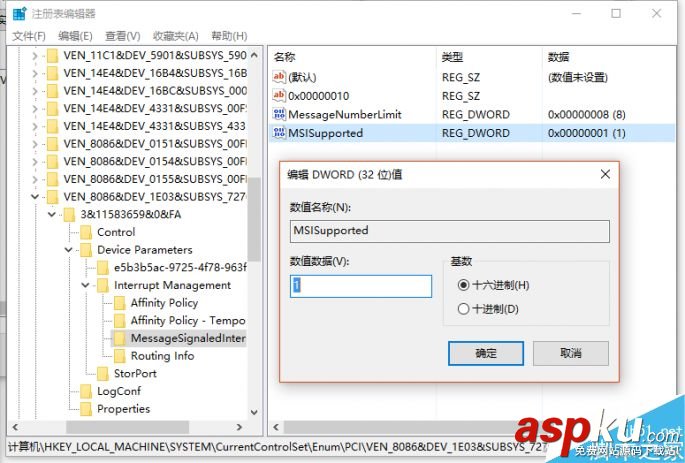Click the StorPort folder icon
685x463 pixels.
coord(103,373)
